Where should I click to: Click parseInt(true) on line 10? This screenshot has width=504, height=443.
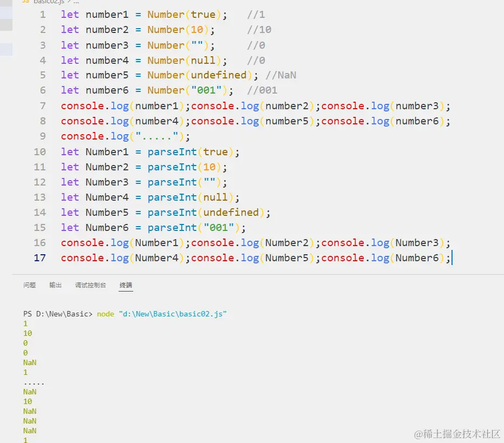click(x=191, y=152)
